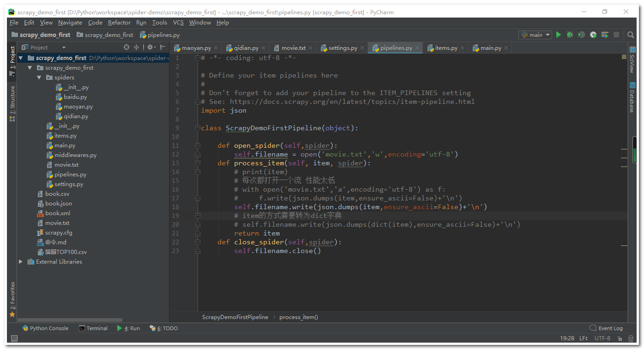This screenshot has width=644, height=350.
Task: Open line separator LF selector in status bar
Action: pos(584,338)
